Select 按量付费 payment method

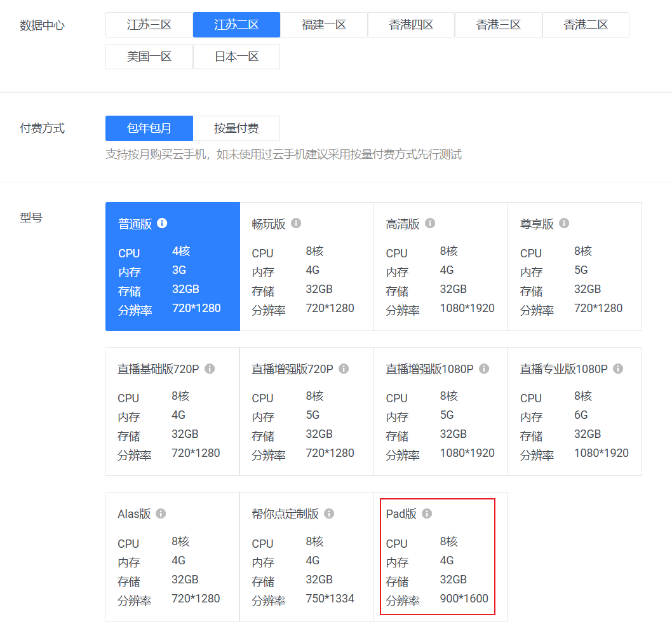(x=236, y=128)
